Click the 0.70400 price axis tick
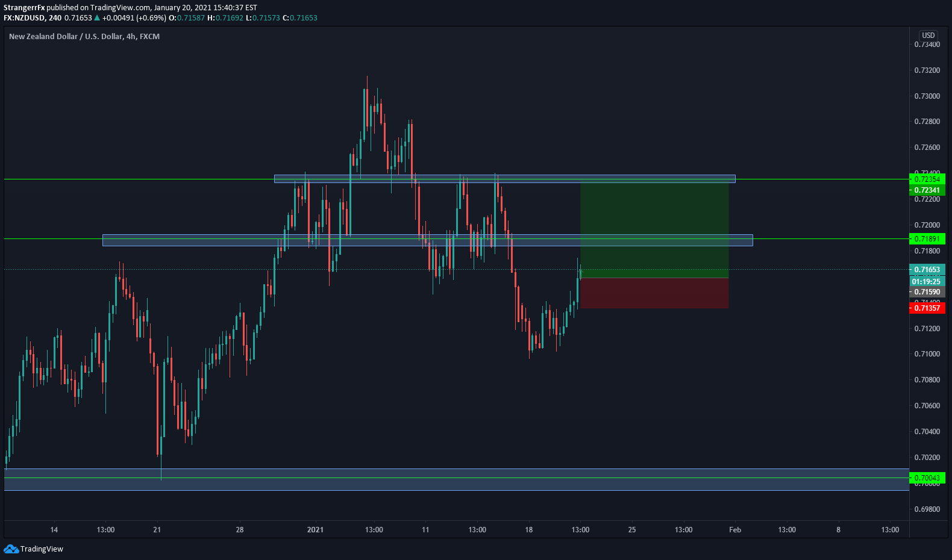This screenshot has height=560, width=952. click(927, 432)
